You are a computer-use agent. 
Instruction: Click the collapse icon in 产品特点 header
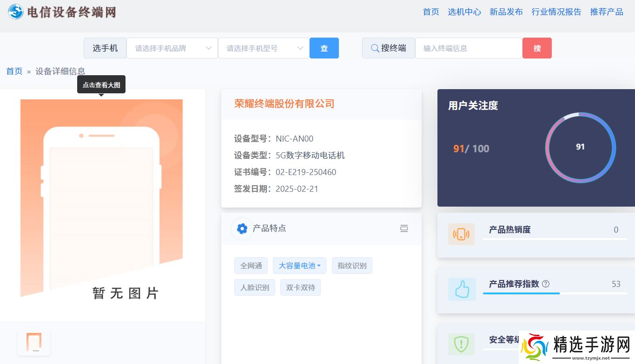404,228
